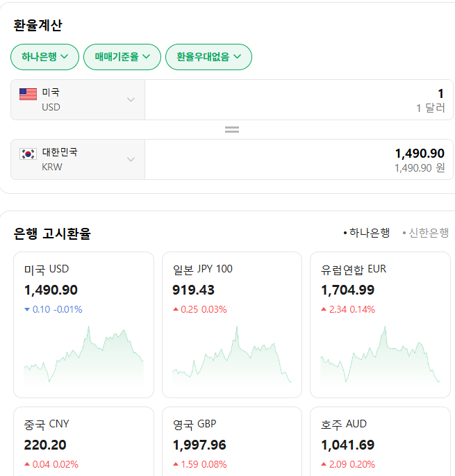Open the 호주 AUD rate card
Screen dimensions: 455x476
point(380,441)
